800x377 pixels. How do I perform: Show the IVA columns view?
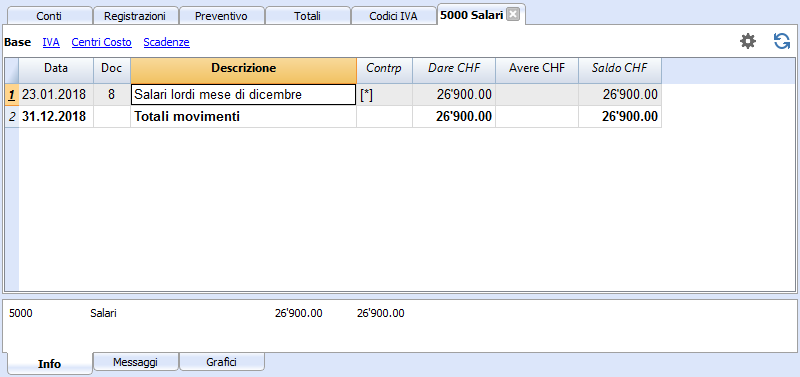[x=51, y=42]
